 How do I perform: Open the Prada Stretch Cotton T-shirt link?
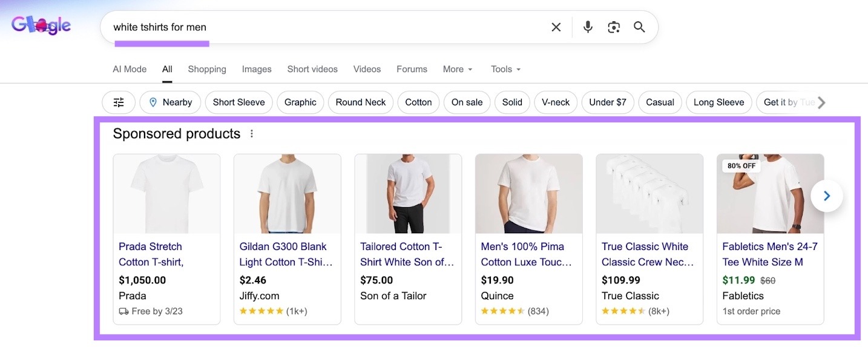pos(151,254)
